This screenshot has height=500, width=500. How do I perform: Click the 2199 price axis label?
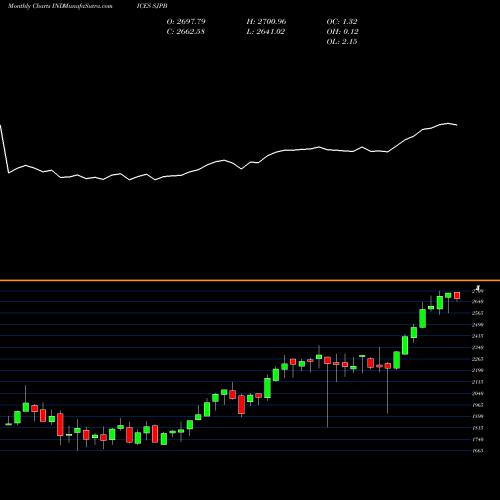(x=478, y=370)
